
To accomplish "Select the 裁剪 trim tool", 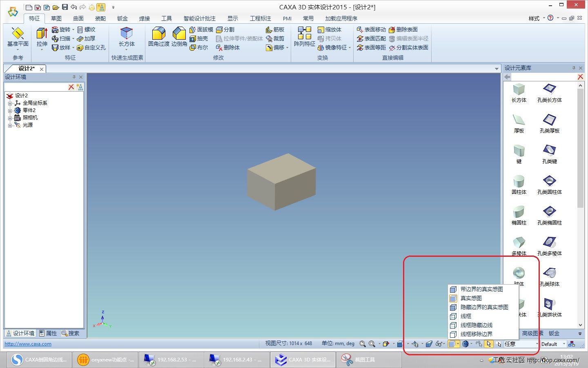I will [x=275, y=38].
